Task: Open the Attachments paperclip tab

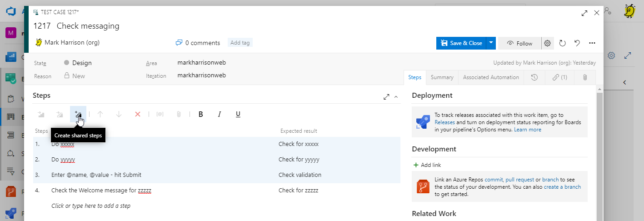Action: tap(585, 77)
